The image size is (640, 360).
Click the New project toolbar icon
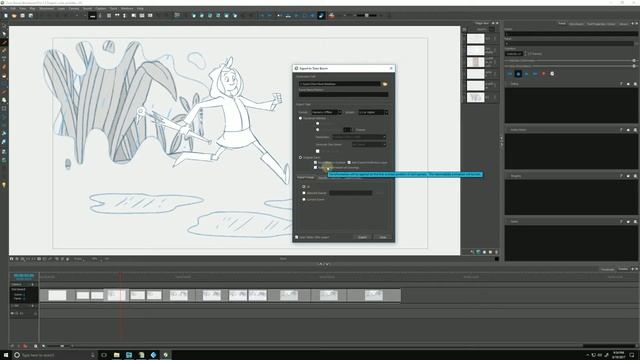[6, 16]
